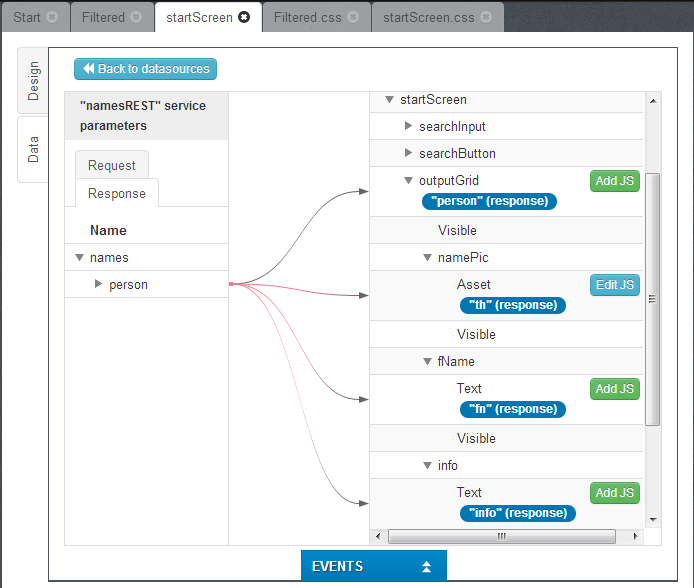Screen dimensions: 694x588
Task: Expand the EVENTS panel arrows
Action: click(x=426, y=567)
